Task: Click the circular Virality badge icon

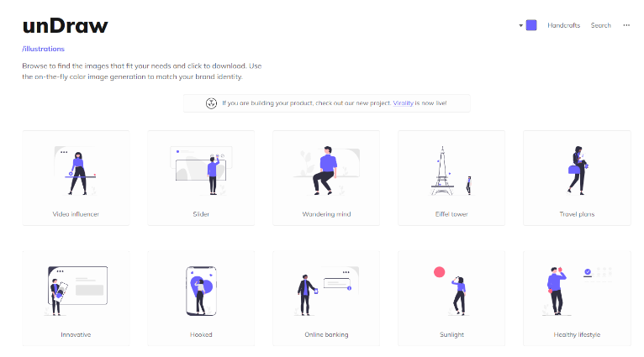Action: coord(212,103)
